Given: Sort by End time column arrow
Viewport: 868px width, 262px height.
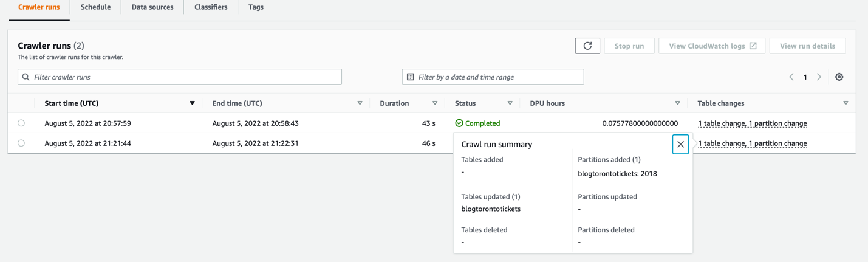Looking at the screenshot, I should [360, 103].
